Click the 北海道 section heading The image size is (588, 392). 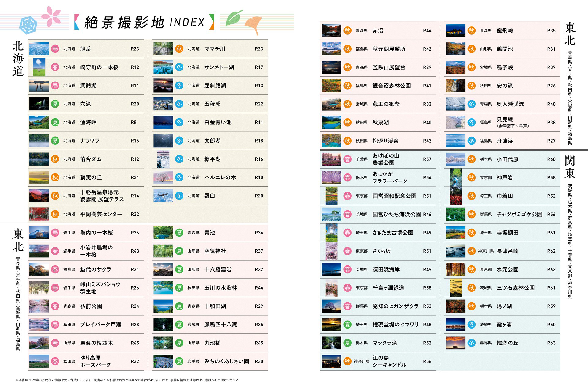[x=18, y=59]
